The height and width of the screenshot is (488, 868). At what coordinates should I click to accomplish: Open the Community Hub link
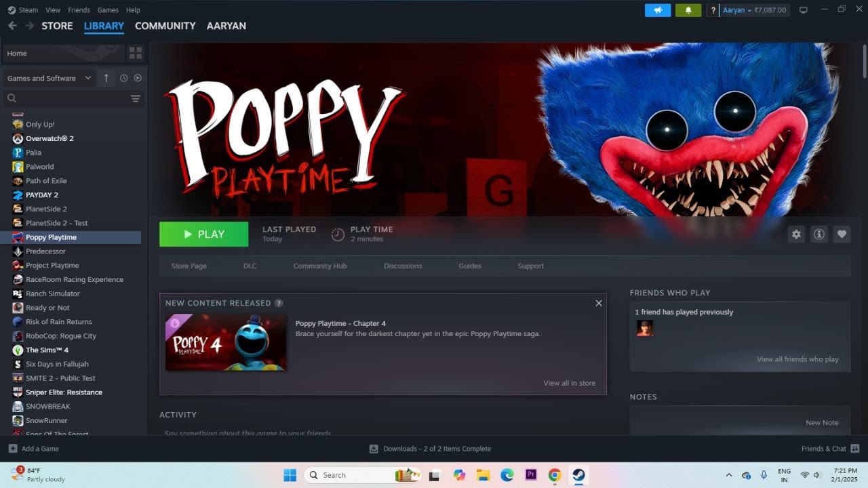(x=320, y=266)
